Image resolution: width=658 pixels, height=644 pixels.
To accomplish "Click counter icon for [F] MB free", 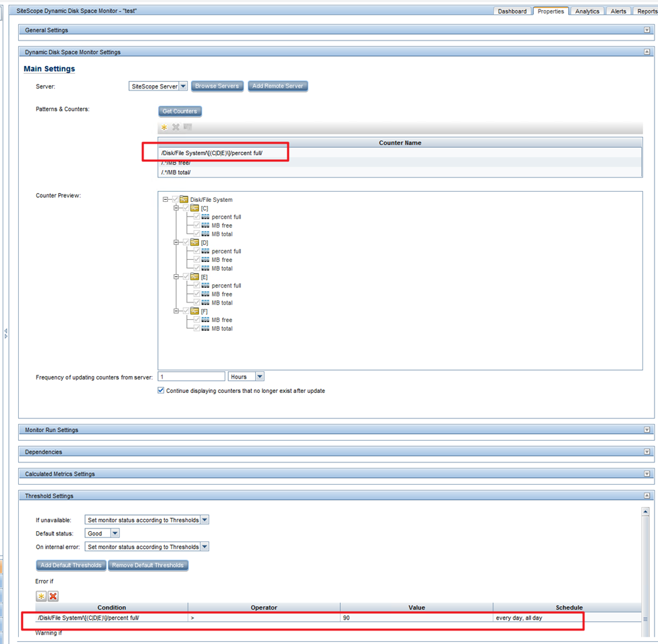I will tap(205, 320).
